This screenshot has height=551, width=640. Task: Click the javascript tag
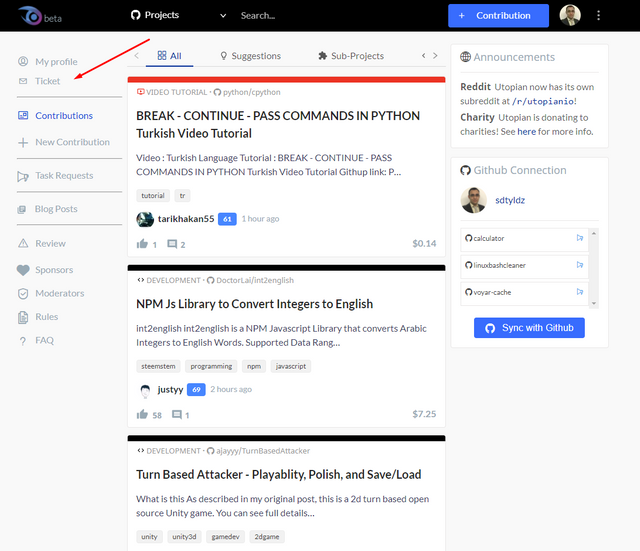pos(291,366)
